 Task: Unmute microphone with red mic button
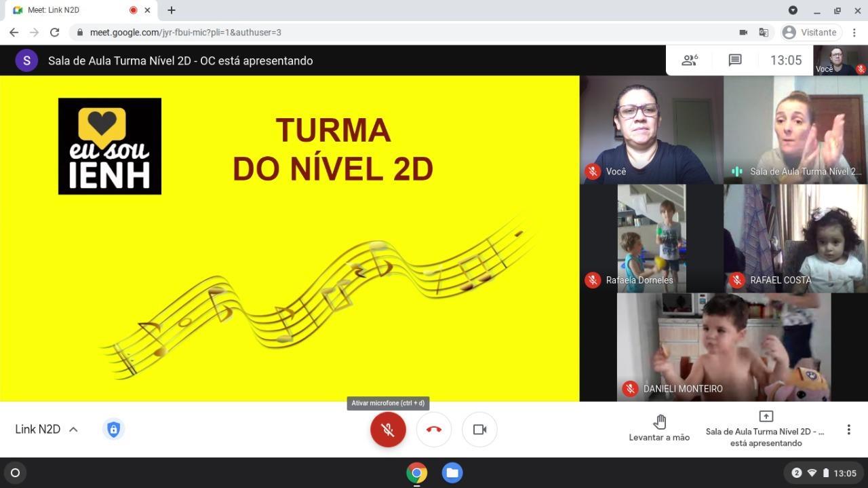[388, 430]
